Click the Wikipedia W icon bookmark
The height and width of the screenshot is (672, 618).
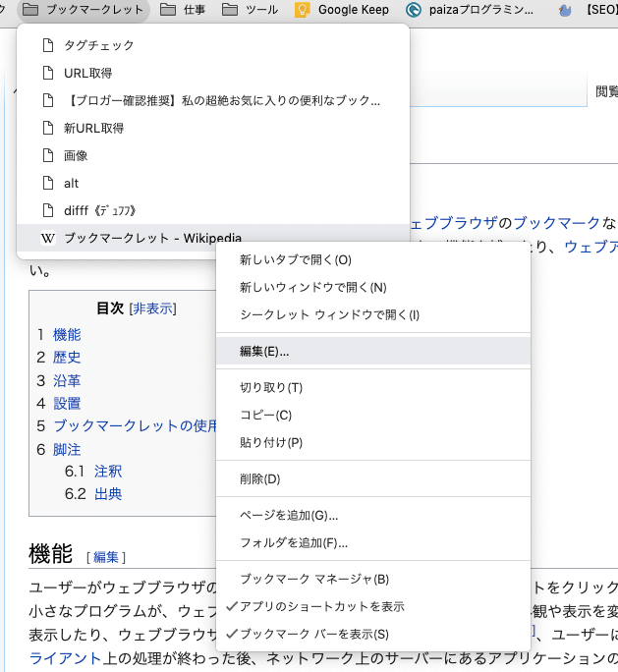47,238
